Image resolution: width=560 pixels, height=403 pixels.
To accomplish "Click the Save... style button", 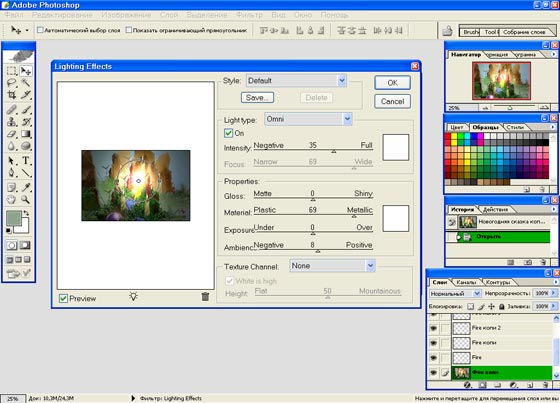I will tap(258, 98).
